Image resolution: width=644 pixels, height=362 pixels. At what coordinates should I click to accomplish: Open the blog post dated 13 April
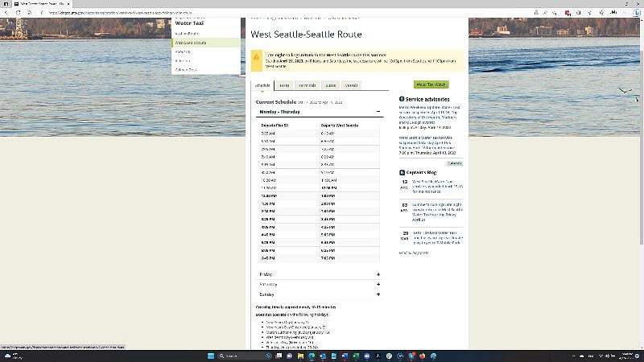coord(437,187)
